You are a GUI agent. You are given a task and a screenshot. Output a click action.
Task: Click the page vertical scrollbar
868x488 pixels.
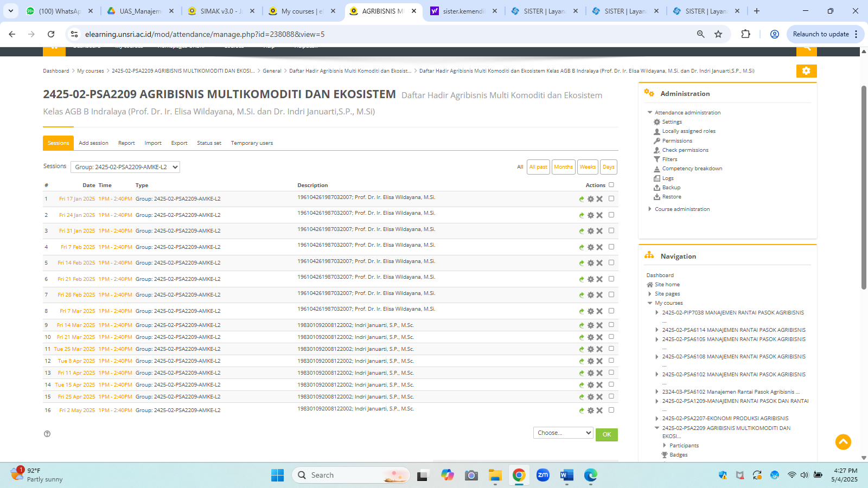[864, 187]
